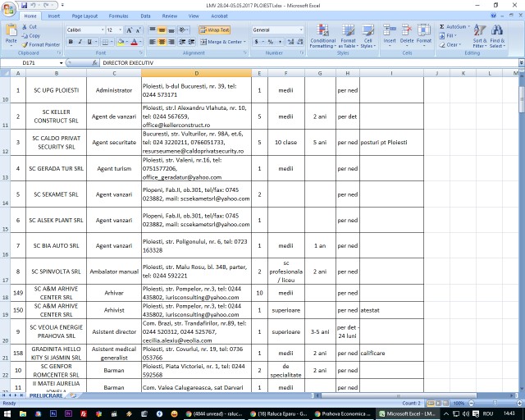Open the Calibri font name dropdown
Viewport: 525px width, 420px height.
click(103, 30)
